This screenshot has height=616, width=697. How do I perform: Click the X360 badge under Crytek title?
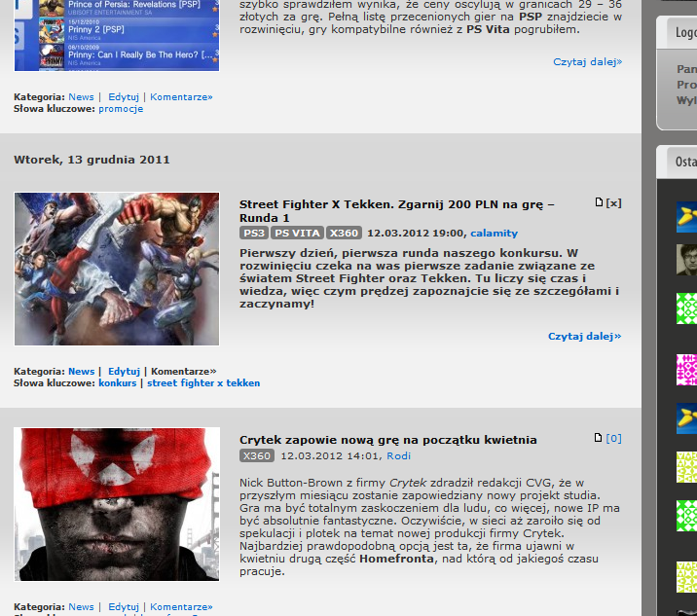pyautogui.click(x=257, y=455)
